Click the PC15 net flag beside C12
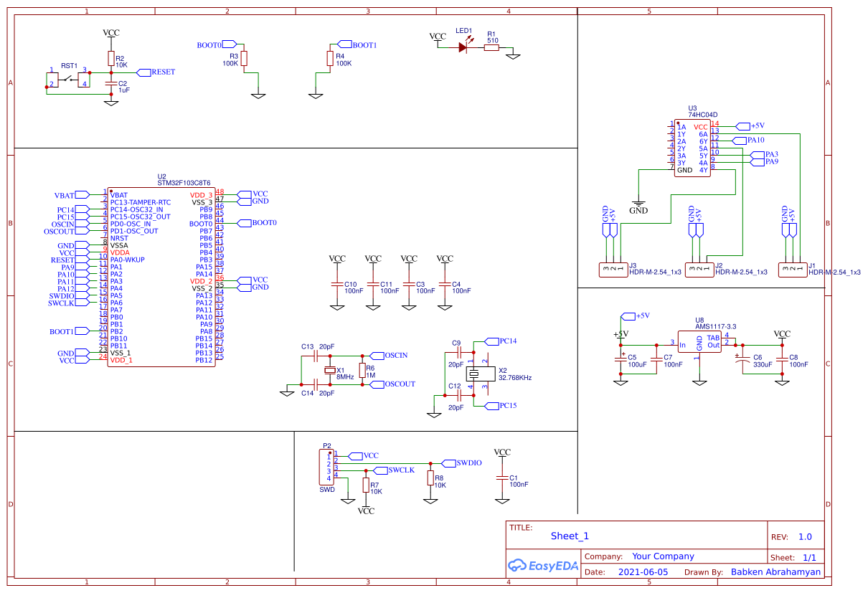Screen dimensions: 868x593 pyautogui.click(x=501, y=406)
